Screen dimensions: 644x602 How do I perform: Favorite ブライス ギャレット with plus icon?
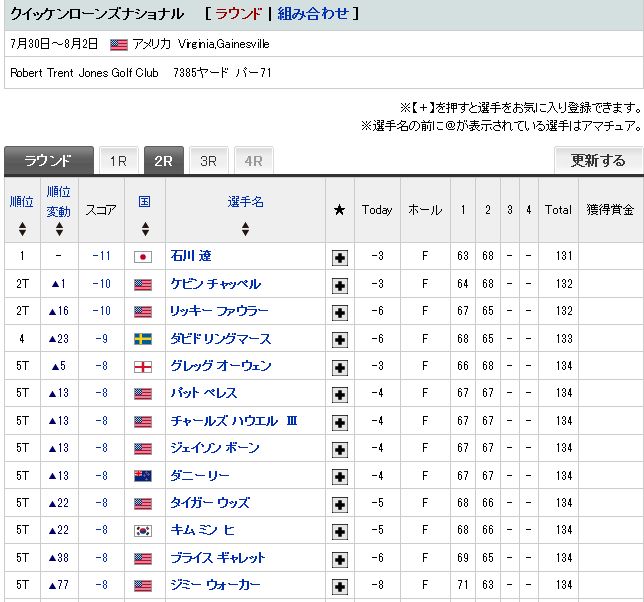coord(340,560)
